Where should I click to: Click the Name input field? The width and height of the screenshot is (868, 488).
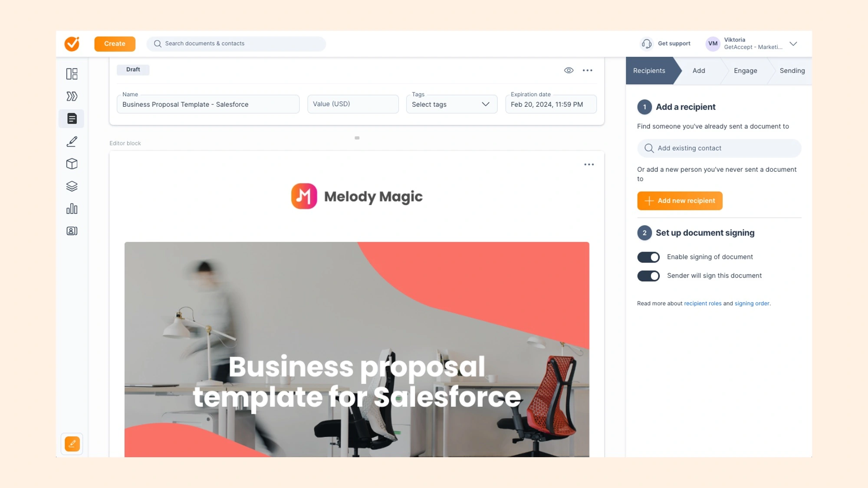(x=208, y=104)
